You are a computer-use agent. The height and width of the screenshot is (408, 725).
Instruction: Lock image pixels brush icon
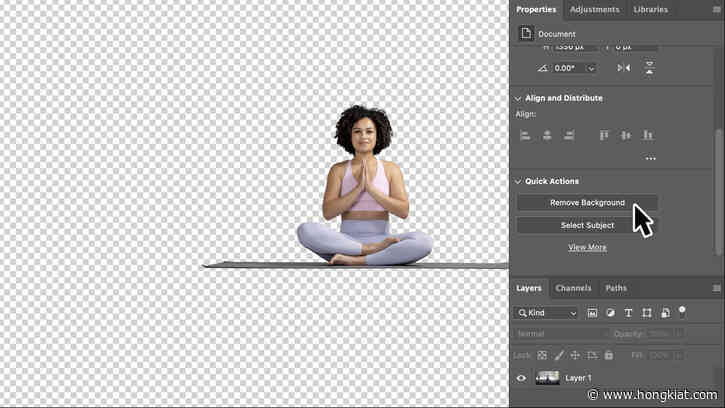pyautogui.click(x=559, y=355)
